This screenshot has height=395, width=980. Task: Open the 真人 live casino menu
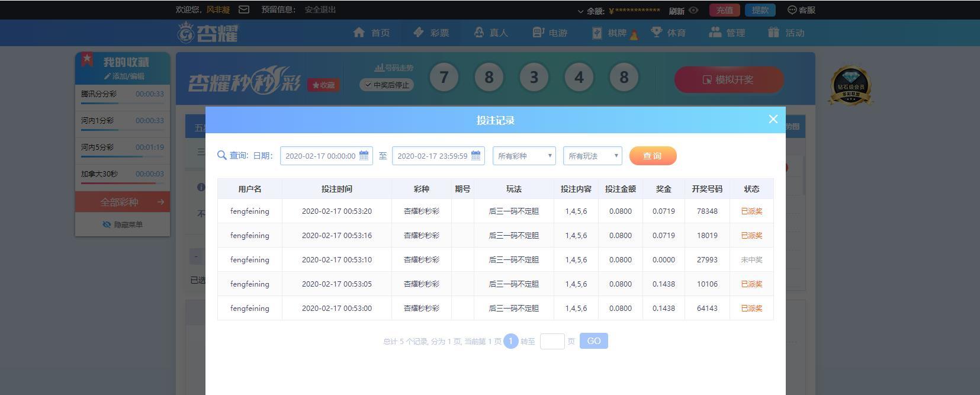491,33
